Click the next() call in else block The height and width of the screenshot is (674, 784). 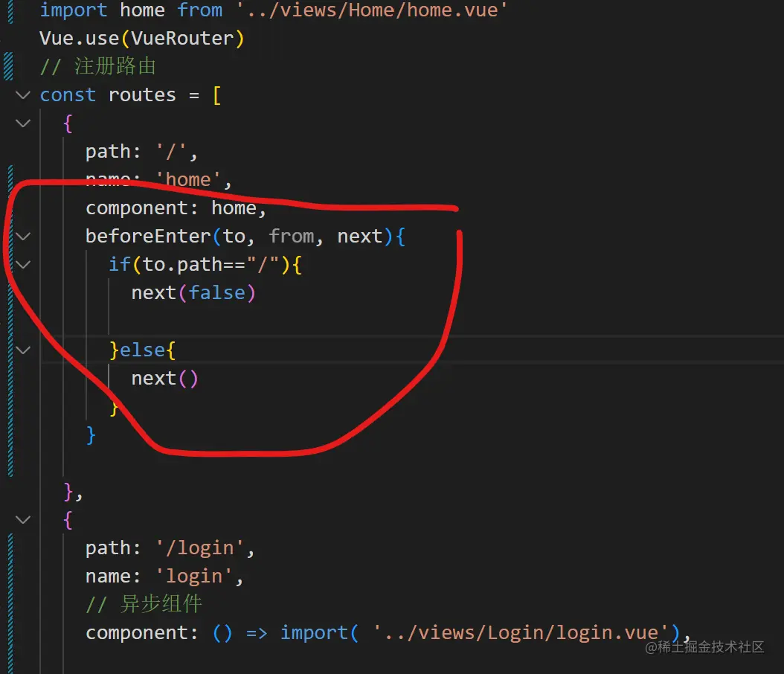point(164,379)
